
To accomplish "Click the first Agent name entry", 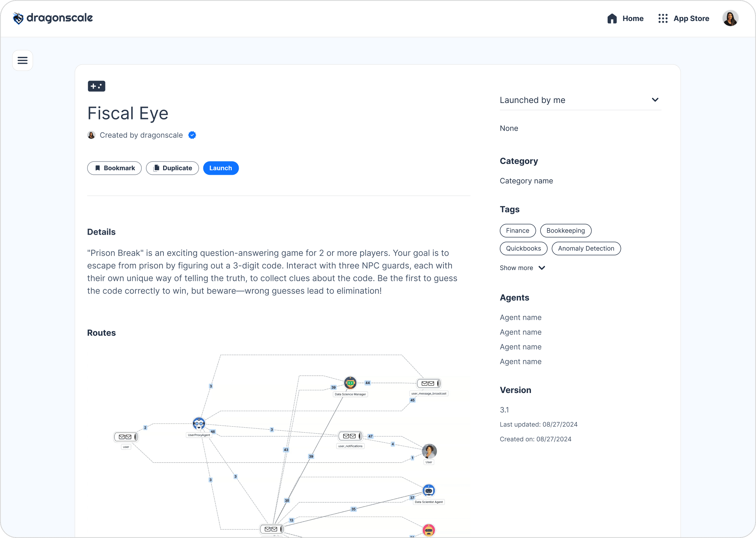I will pyautogui.click(x=520, y=318).
